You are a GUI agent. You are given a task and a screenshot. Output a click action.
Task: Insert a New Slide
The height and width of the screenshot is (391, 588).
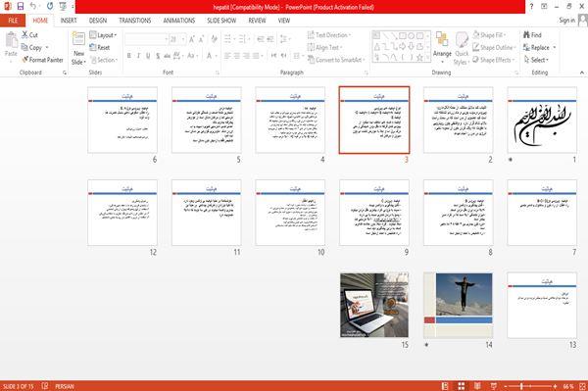click(x=78, y=49)
